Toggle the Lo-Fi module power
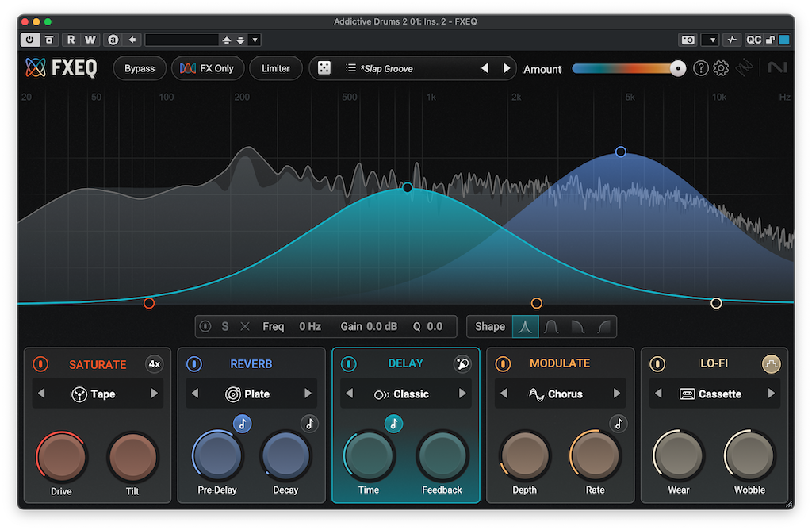The width and height of the screenshot is (812, 530). 657,363
